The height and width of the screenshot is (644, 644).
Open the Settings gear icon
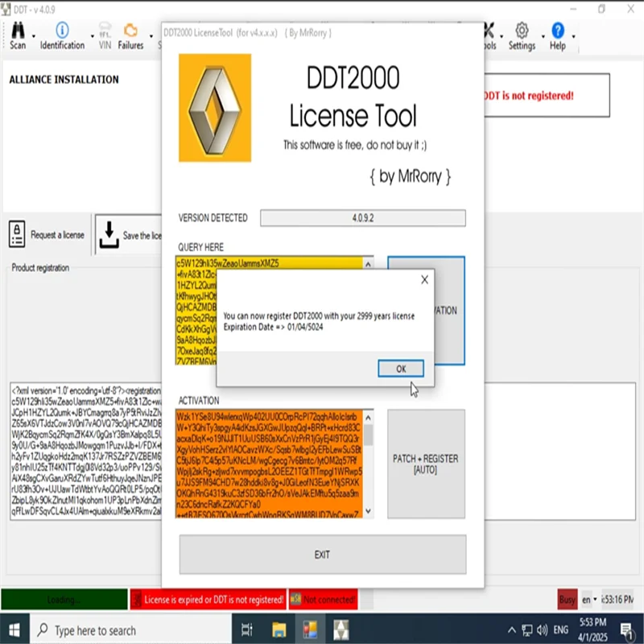click(522, 31)
